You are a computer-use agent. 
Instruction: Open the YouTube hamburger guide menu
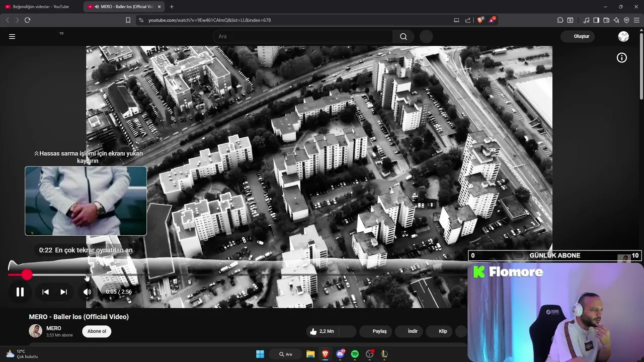pos(12,36)
